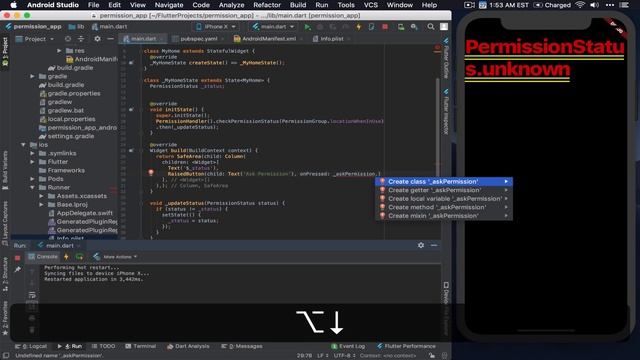The height and width of the screenshot is (360, 640).
Task: Expand the Flutter folder under ios
Action: pyautogui.click(x=32, y=162)
